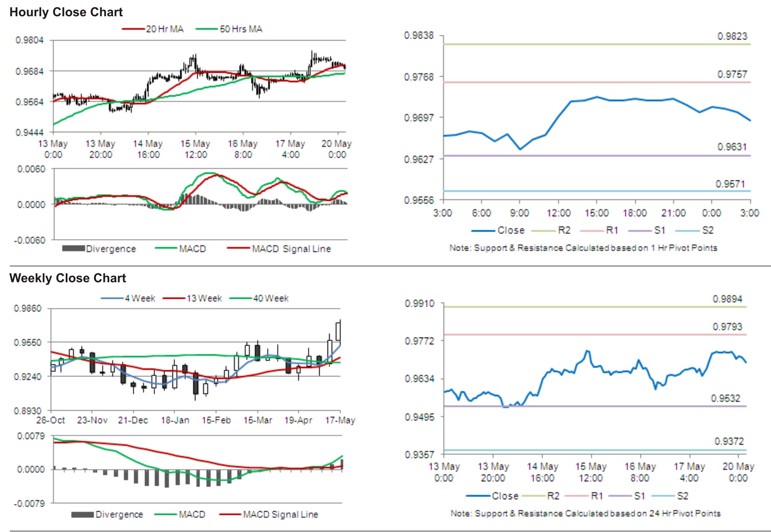Click the y-axis label 0.9697
The image size is (771, 532).
click(x=419, y=118)
